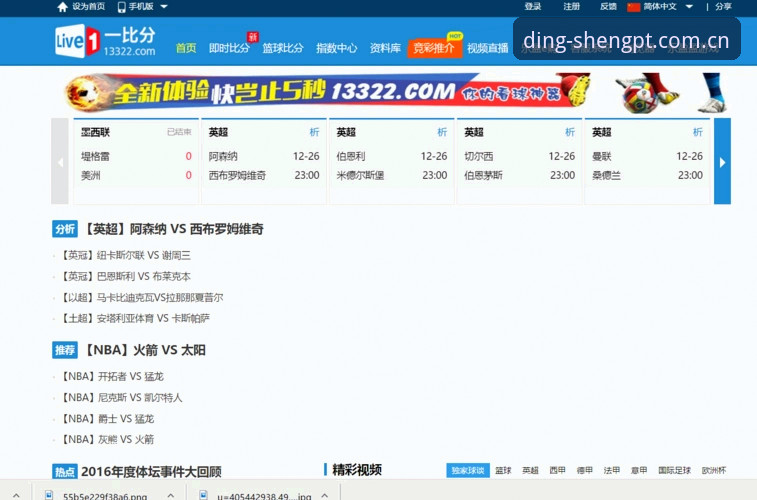Click the home icon beside 设为首页
This screenshot has height=500, width=757.
pyautogui.click(x=62, y=7)
